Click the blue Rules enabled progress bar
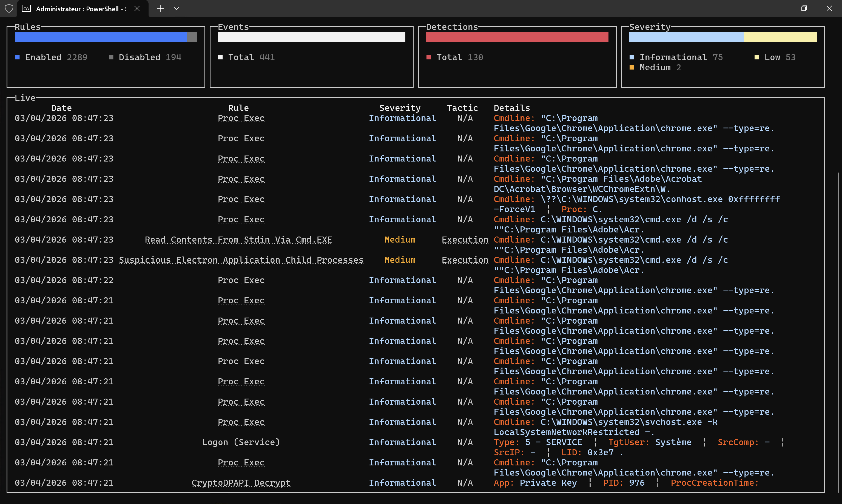This screenshot has width=842, height=504. [101, 37]
